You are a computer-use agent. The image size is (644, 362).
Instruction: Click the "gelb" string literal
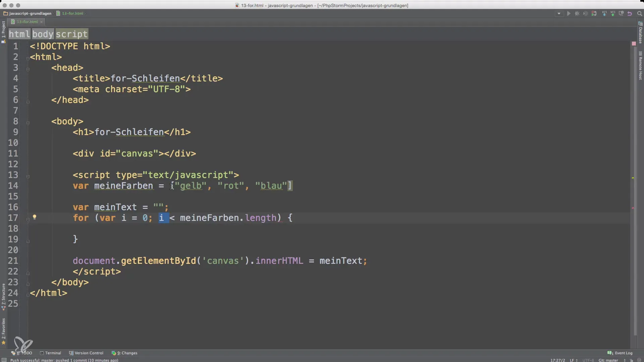(191, 186)
